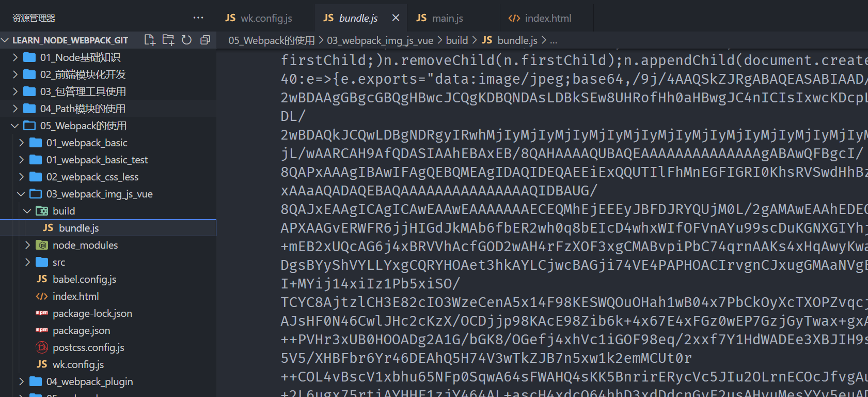
Task: Click the build breadcrumb segment
Action: 456,40
